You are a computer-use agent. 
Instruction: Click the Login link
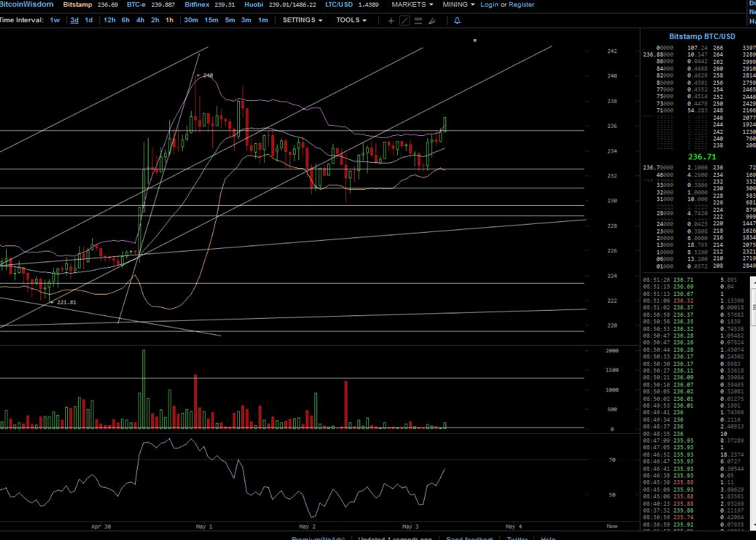pyautogui.click(x=489, y=4)
